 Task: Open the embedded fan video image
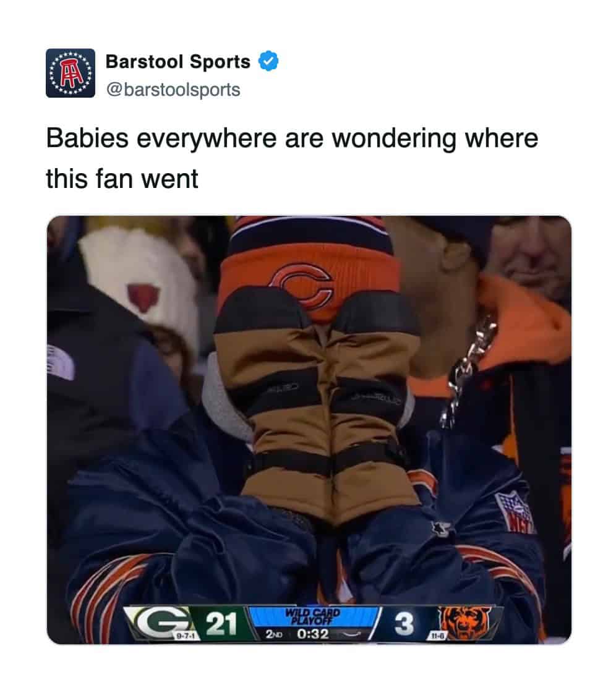pyautogui.click(x=309, y=430)
